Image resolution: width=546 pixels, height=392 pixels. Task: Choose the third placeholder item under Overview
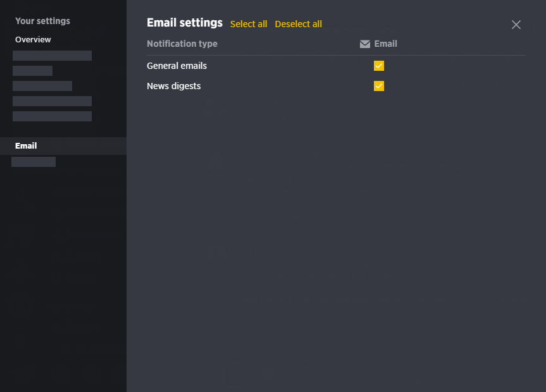tap(42, 86)
